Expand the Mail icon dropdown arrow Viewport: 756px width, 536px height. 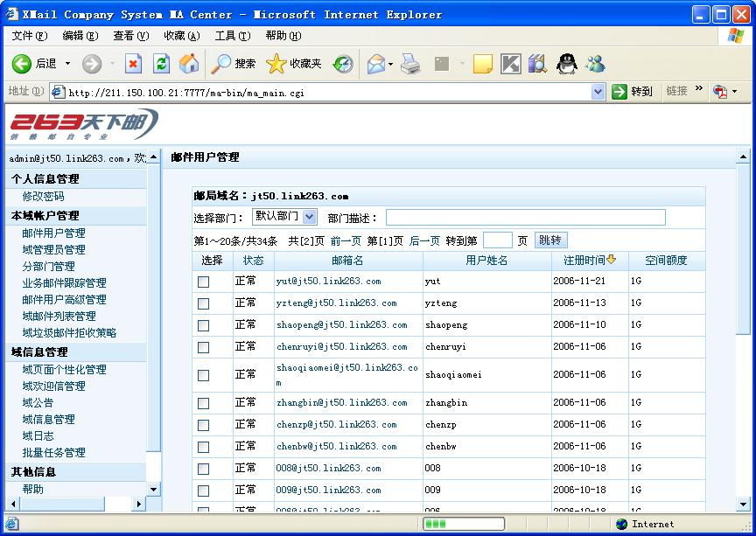click(390, 64)
